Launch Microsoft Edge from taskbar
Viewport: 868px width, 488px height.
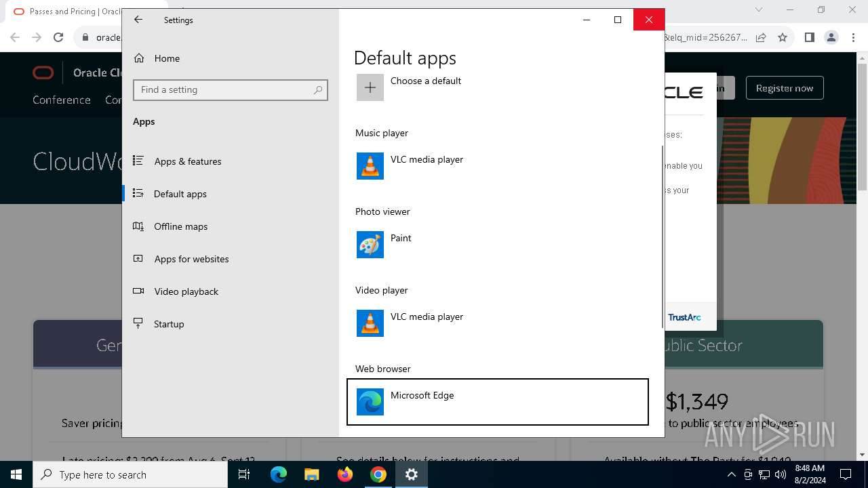(279, 474)
